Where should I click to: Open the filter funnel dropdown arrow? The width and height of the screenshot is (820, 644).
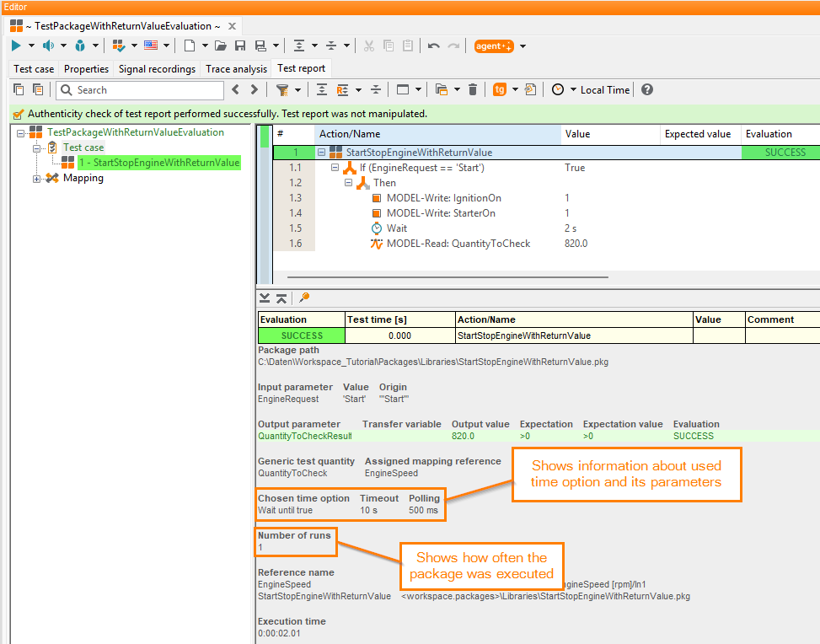click(x=297, y=90)
